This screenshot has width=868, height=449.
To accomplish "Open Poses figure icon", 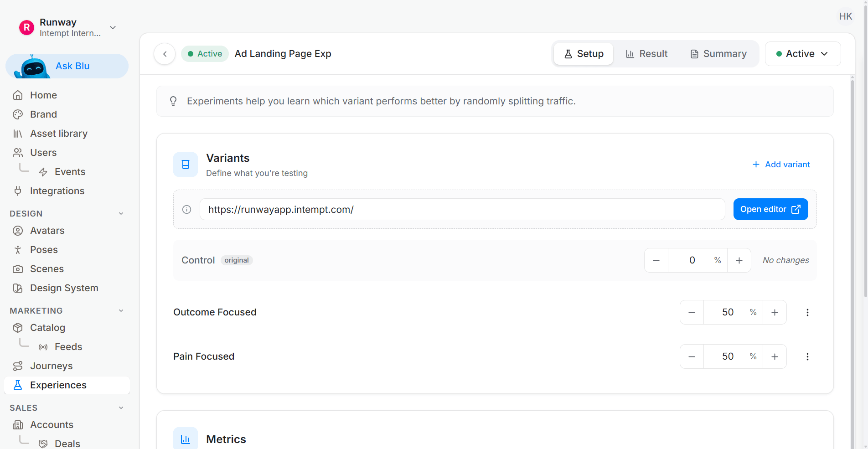I will point(18,250).
